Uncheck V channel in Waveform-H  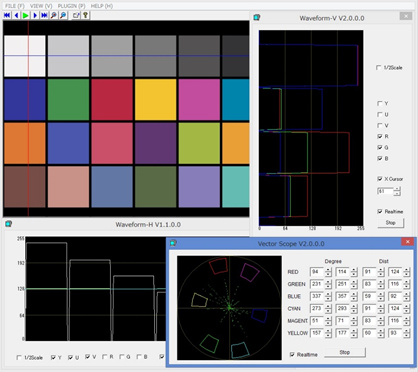pyautogui.click(x=88, y=357)
